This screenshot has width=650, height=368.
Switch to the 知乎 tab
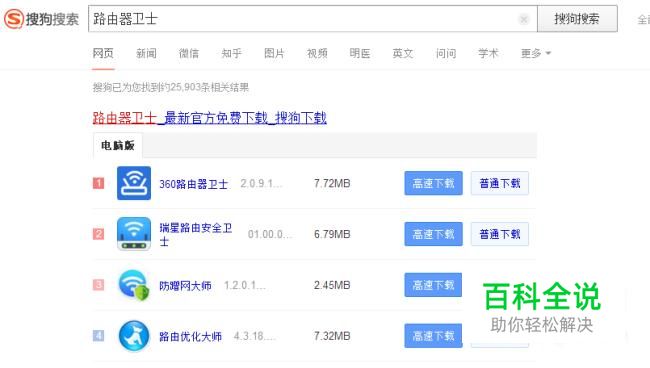click(x=232, y=53)
